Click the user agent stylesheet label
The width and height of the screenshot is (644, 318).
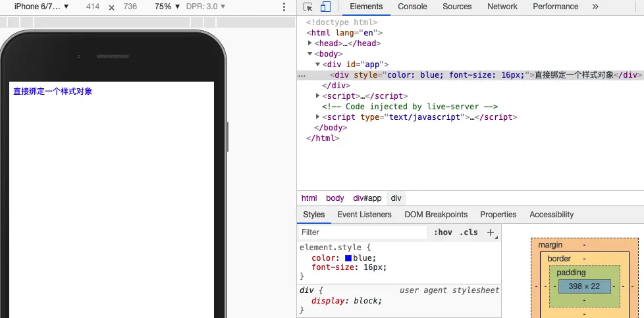pos(449,290)
